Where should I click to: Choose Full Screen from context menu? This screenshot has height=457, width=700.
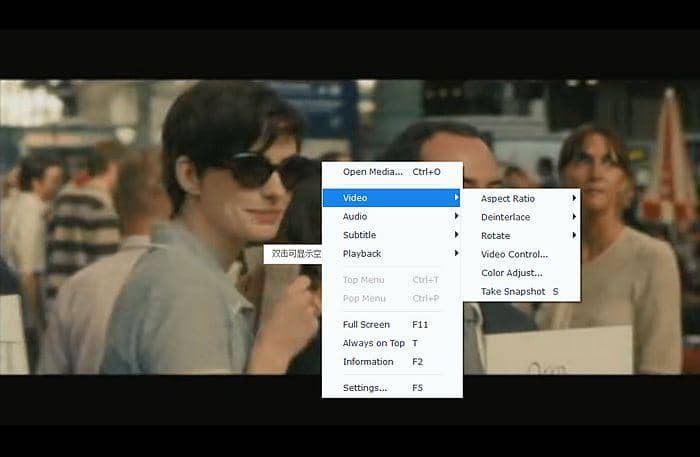coord(392,324)
